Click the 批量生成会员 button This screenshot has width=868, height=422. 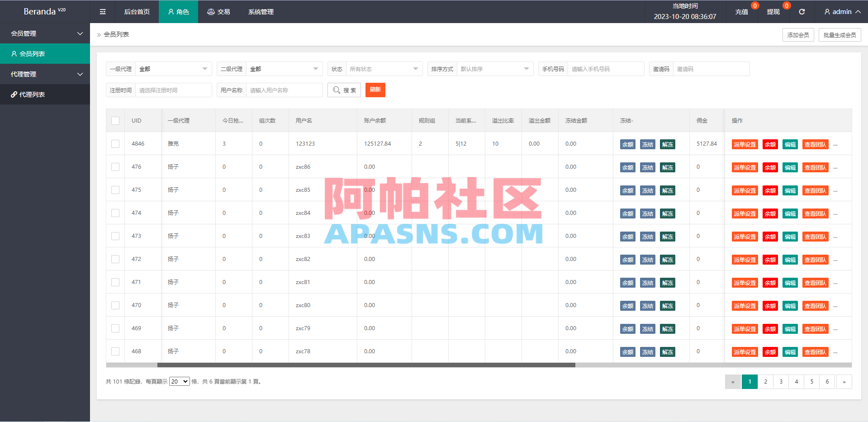[840, 34]
